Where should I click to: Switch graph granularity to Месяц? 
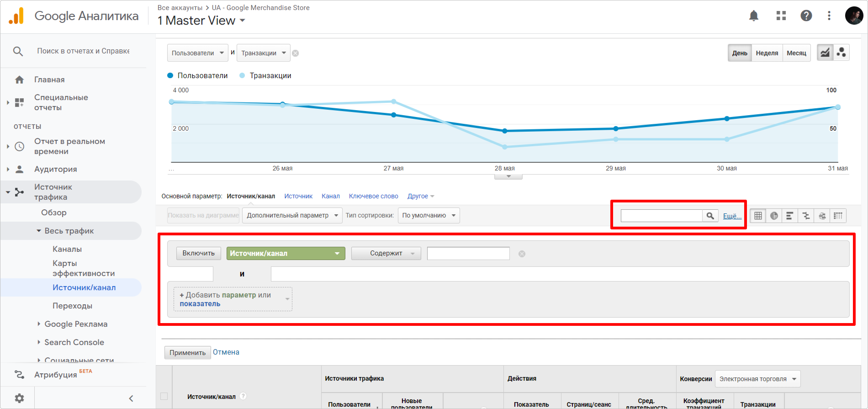click(796, 53)
